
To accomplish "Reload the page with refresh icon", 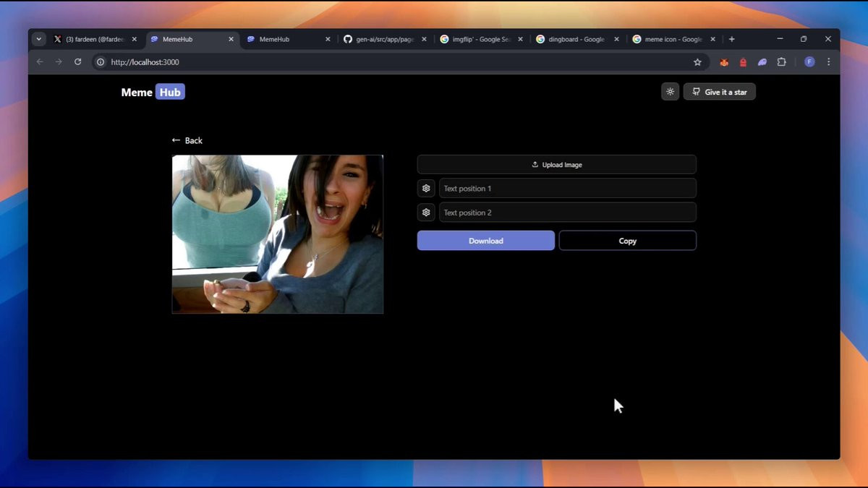I will tap(77, 62).
